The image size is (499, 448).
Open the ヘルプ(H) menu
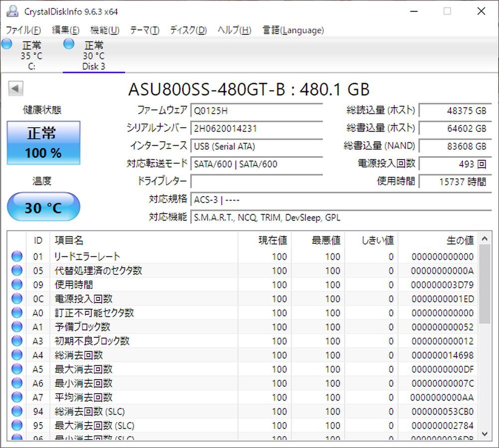coord(235,30)
